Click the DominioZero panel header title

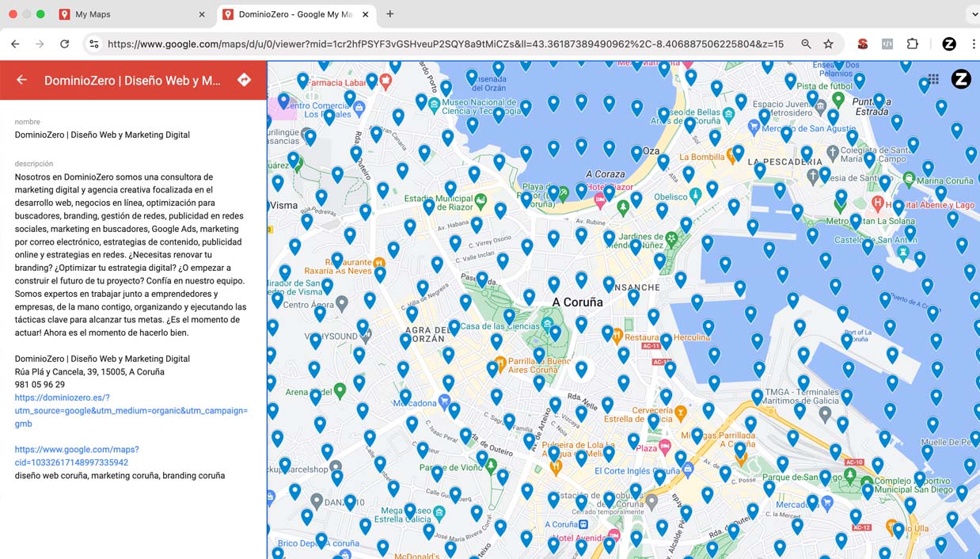(x=132, y=81)
